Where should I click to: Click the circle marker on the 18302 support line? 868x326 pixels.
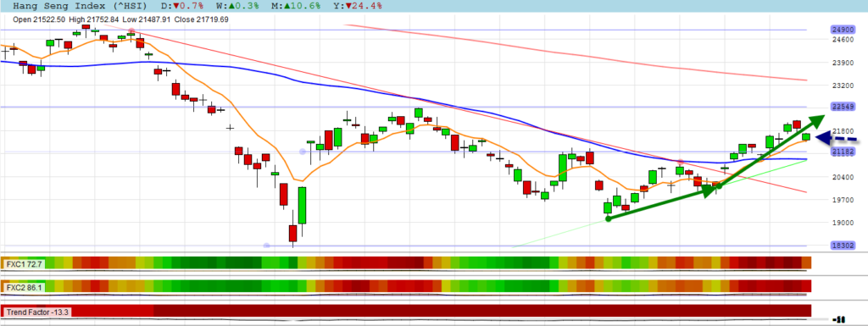pyautogui.click(x=266, y=246)
